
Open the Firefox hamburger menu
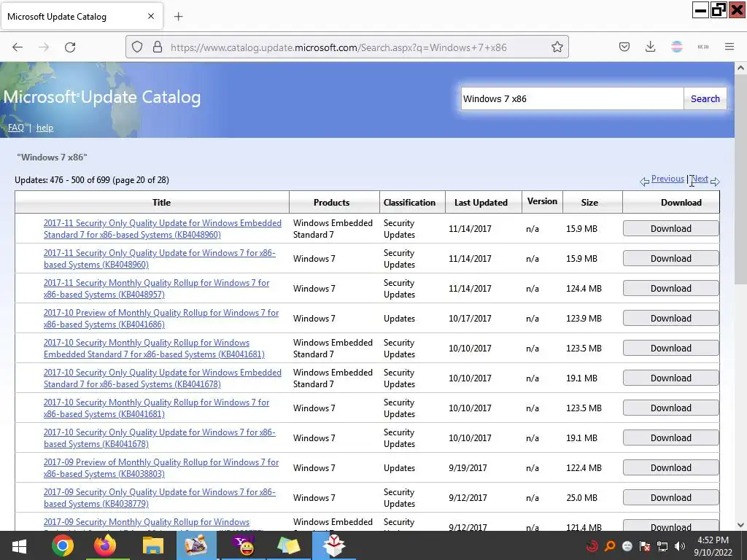click(729, 47)
